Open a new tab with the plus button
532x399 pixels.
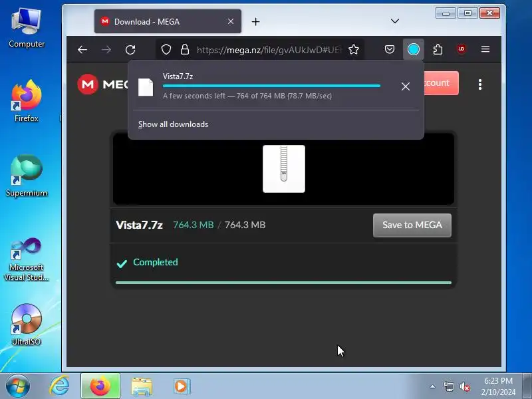tap(255, 22)
